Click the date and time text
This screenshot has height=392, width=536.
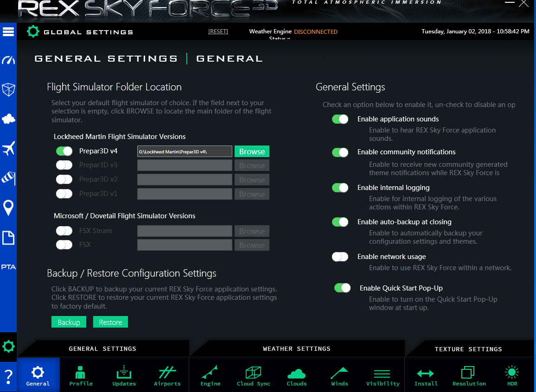tap(475, 32)
